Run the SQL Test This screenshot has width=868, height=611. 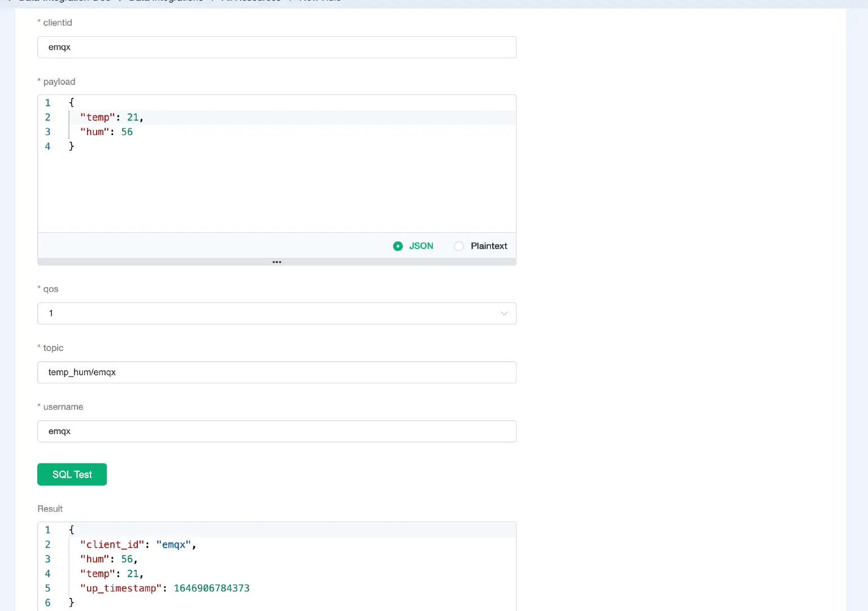pos(72,474)
